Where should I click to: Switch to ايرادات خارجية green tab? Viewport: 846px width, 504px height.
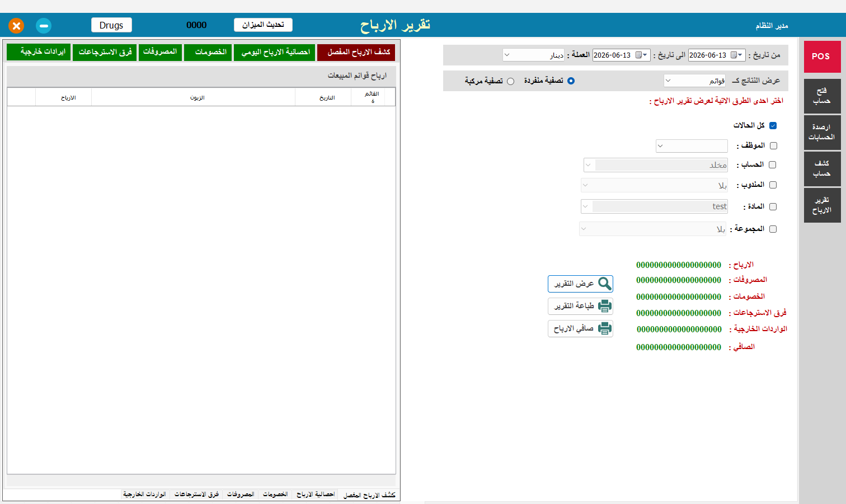39,52
